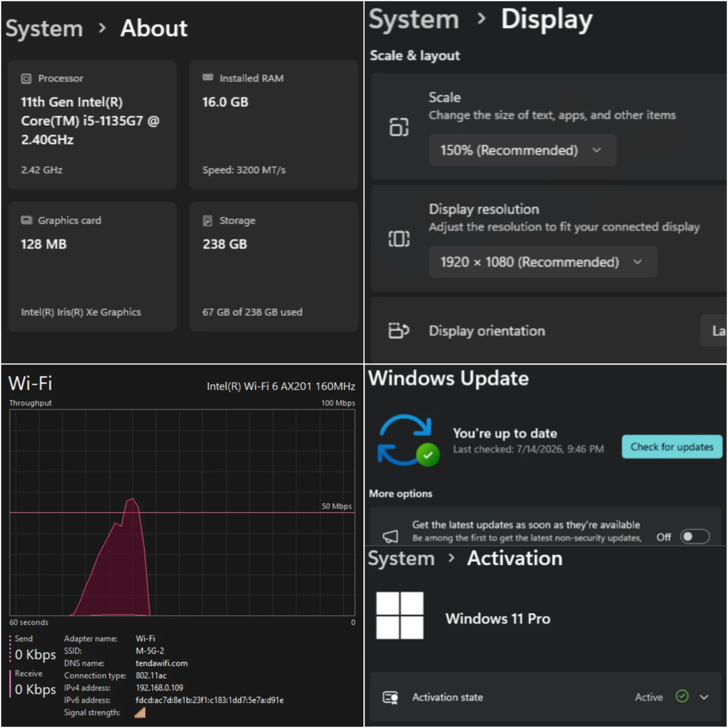This screenshot has width=728, height=728.
Task: Click the 50 Mbps graph marker label
Action: tap(337, 506)
